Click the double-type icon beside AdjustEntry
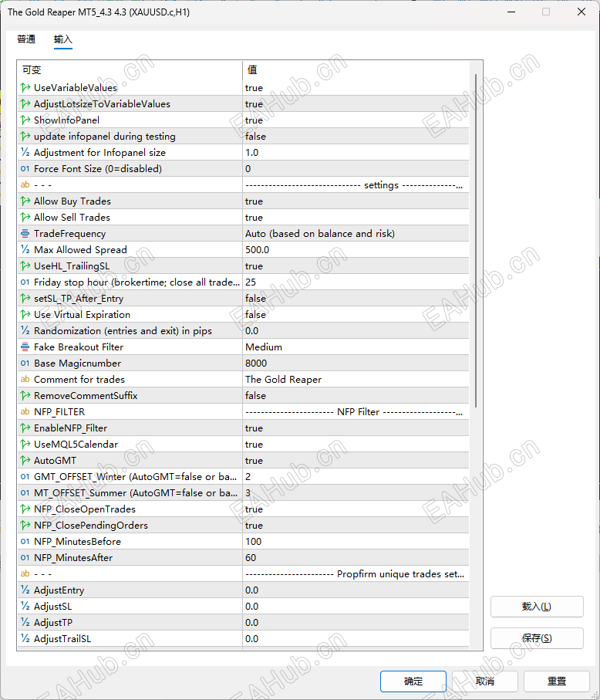The height and width of the screenshot is (700, 600). [x=25, y=590]
